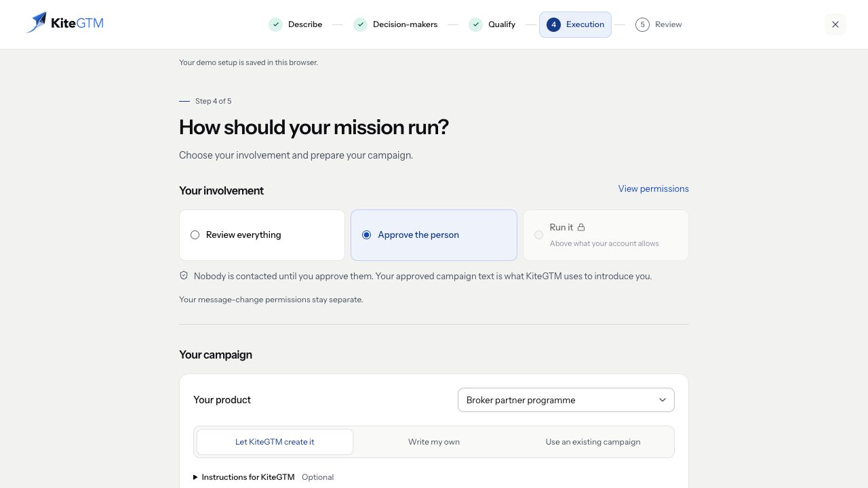Viewport: 868px width, 488px height.
Task: Click the Qualify step checkmark icon
Action: 475,24
